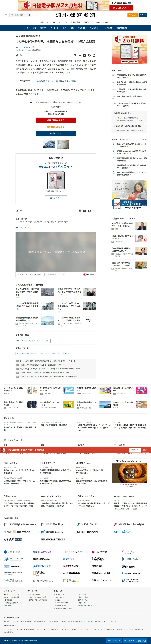This screenshot has height=644, width=151.
Task: Click 詳しく見る button in 有料会員限定 box
Action: click(x=56, y=198)
